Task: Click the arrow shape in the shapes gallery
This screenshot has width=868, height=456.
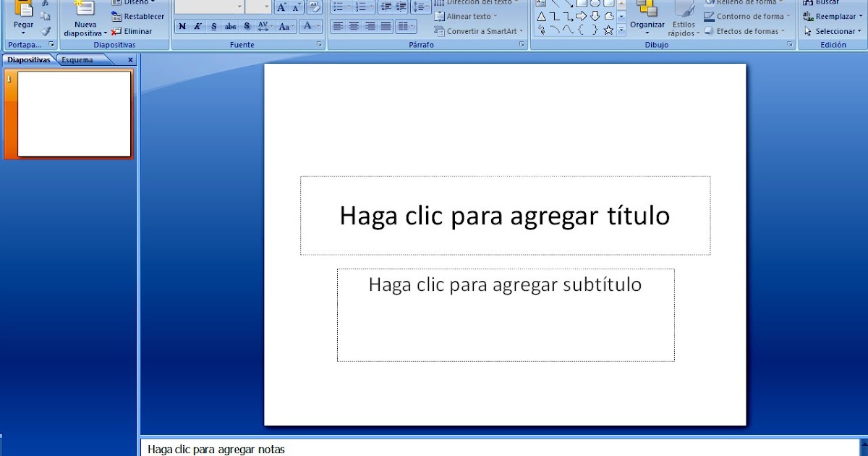Action: coord(581,15)
